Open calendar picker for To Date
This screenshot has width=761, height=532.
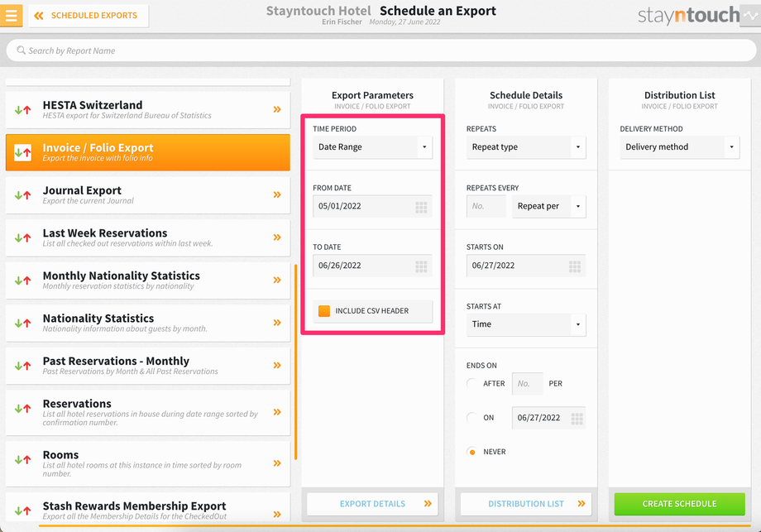421,266
